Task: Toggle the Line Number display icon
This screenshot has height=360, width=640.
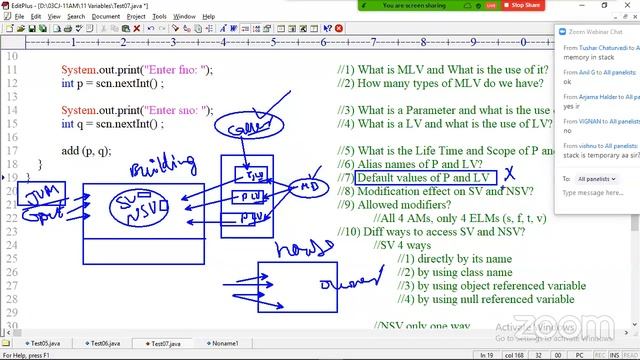Action: [x=256, y=29]
